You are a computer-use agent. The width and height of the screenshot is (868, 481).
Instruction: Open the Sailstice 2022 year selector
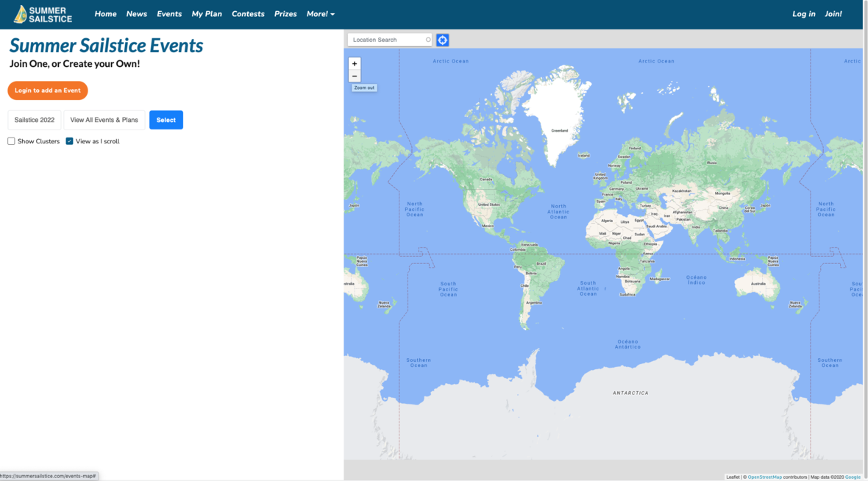click(x=35, y=120)
